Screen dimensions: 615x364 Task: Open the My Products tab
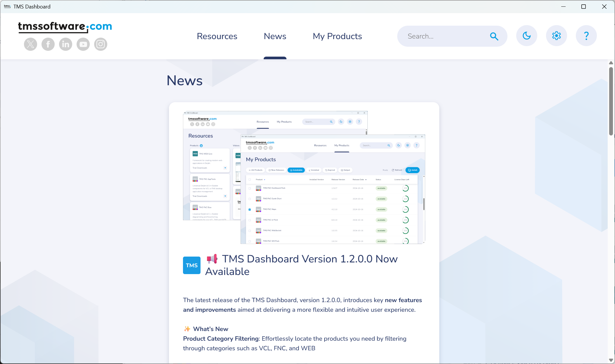[x=337, y=36]
